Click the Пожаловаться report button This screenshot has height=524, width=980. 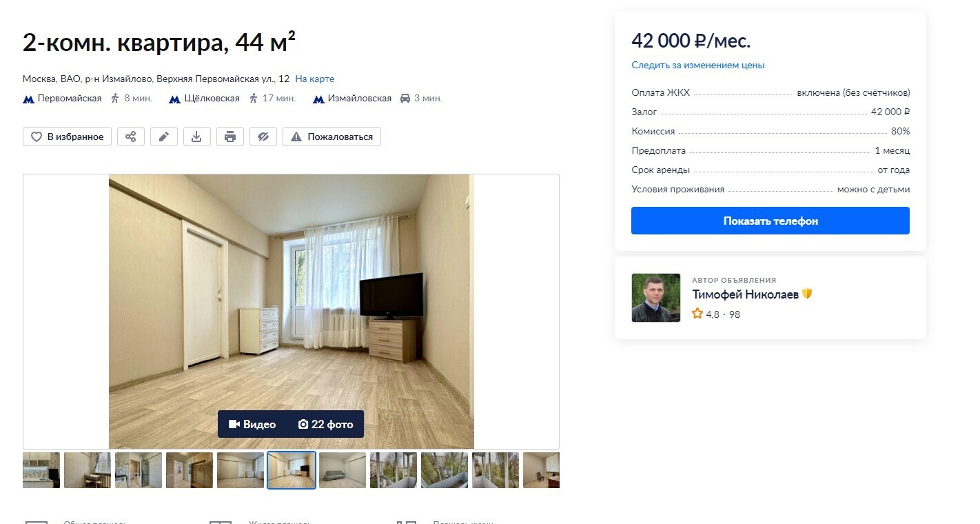click(x=331, y=137)
